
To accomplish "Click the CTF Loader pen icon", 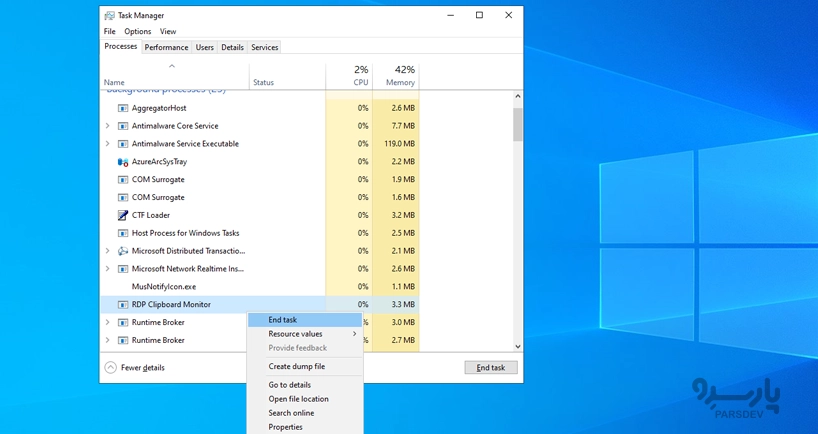I will point(123,215).
